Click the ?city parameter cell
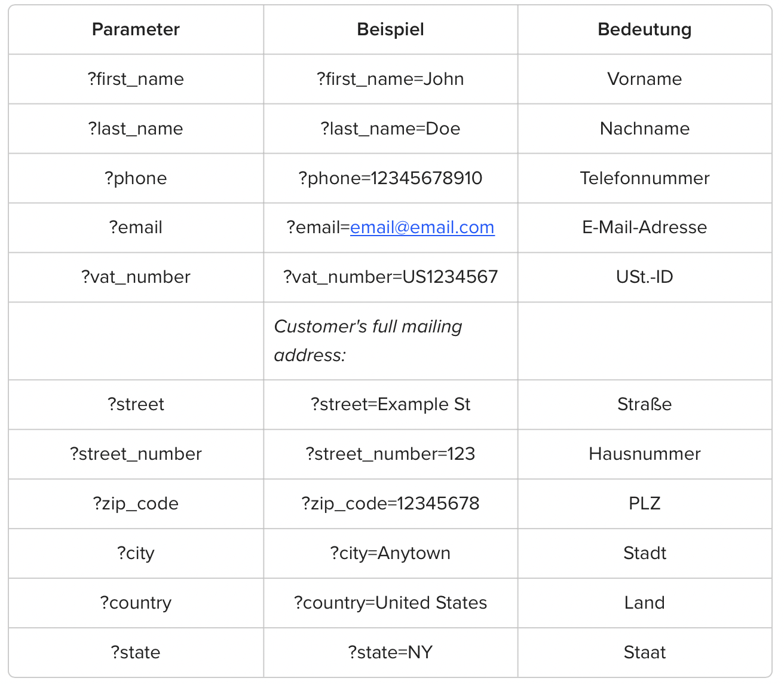 pyautogui.click(x=136, y=554)
